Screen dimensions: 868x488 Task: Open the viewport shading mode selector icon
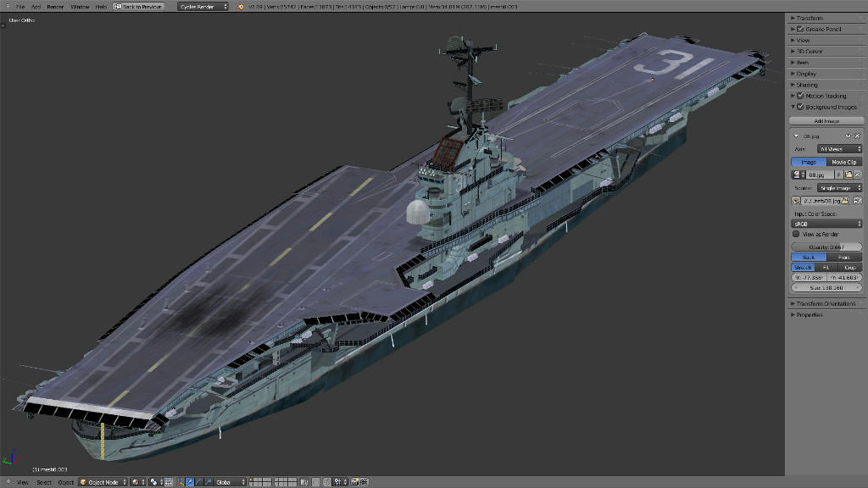coord(136,482)
